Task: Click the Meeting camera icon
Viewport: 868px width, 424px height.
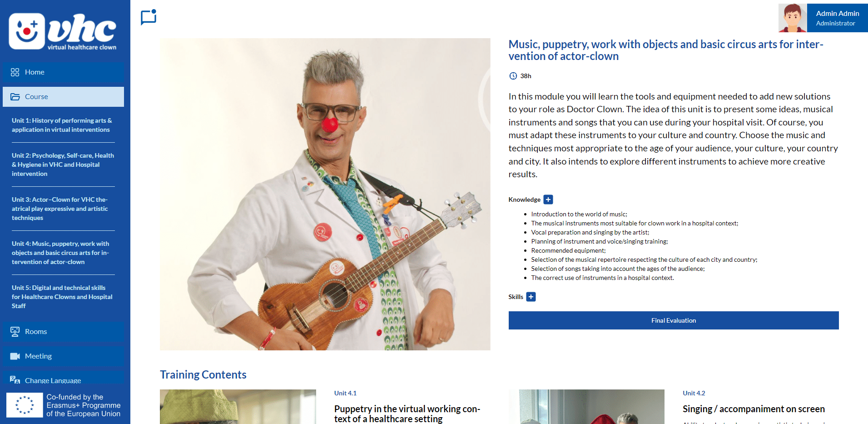Action: coord(15,356)
